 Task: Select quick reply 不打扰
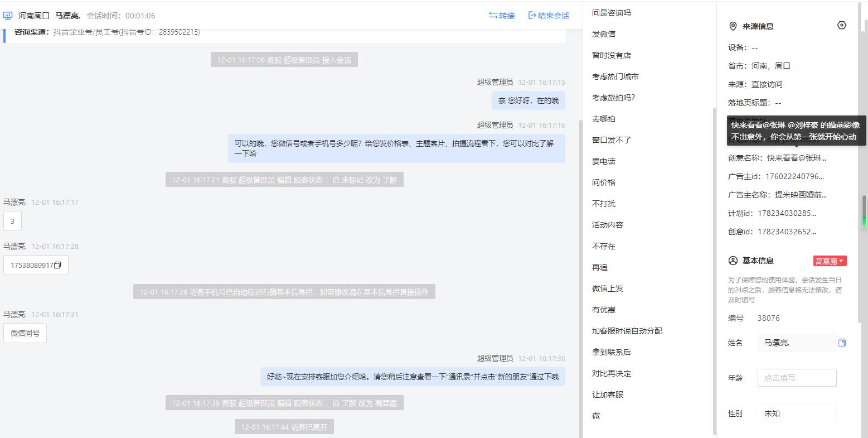pyautogui.click(x=603, y=204)
